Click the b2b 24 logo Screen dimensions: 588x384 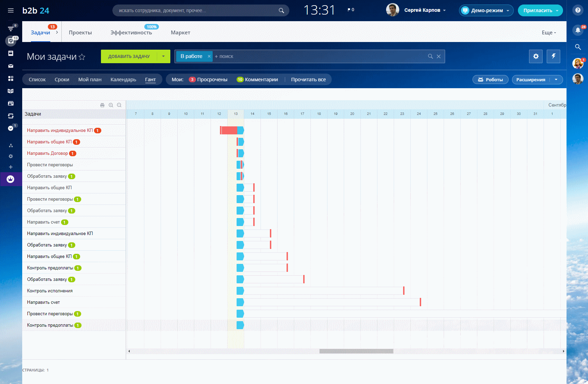point(36,10)
